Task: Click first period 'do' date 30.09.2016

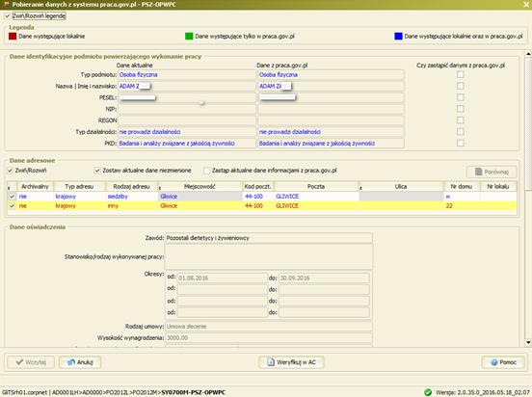Action: [x=324, y=278]
